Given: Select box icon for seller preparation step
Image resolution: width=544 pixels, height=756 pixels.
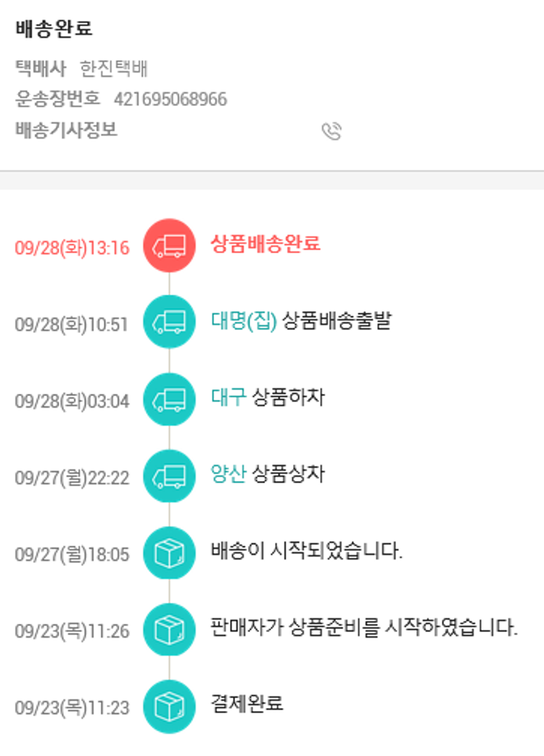Looking at the screenshot, I should pos(169,630).
